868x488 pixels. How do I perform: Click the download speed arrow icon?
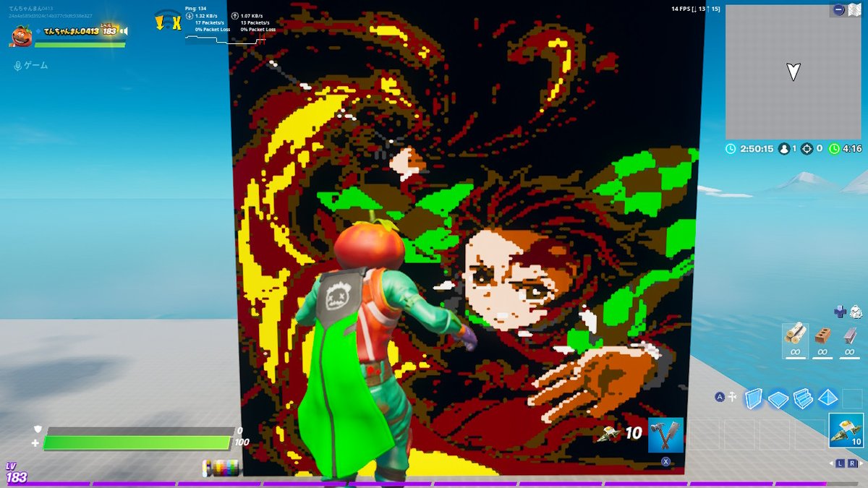(190, 15)
